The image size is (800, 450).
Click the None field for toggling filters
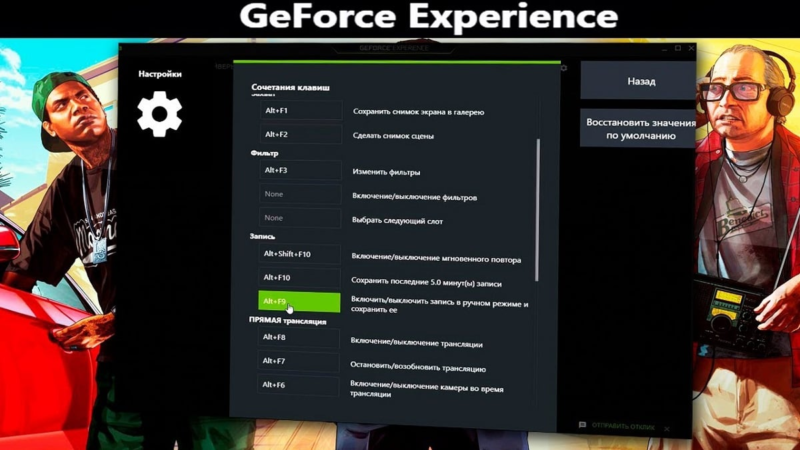[299, 195]
